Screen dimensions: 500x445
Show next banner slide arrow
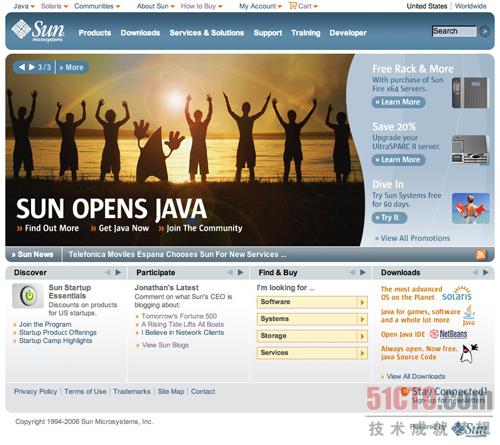32,67
